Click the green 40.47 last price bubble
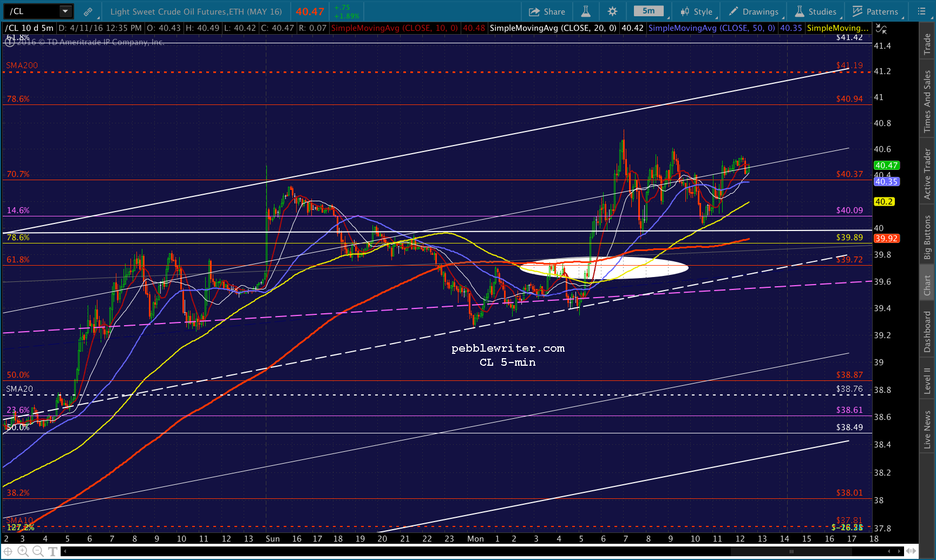This screenshot has height=560, width=936. pos(886,166)
